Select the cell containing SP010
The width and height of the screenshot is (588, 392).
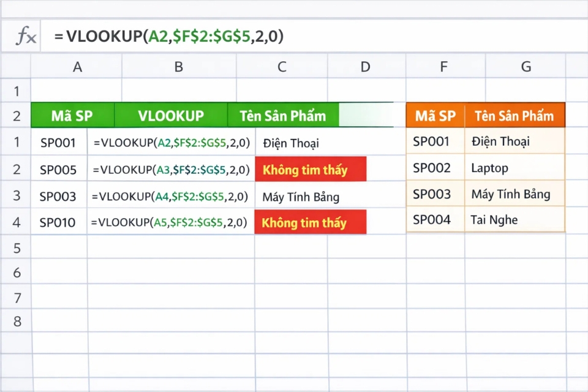[x=58, y=222]
